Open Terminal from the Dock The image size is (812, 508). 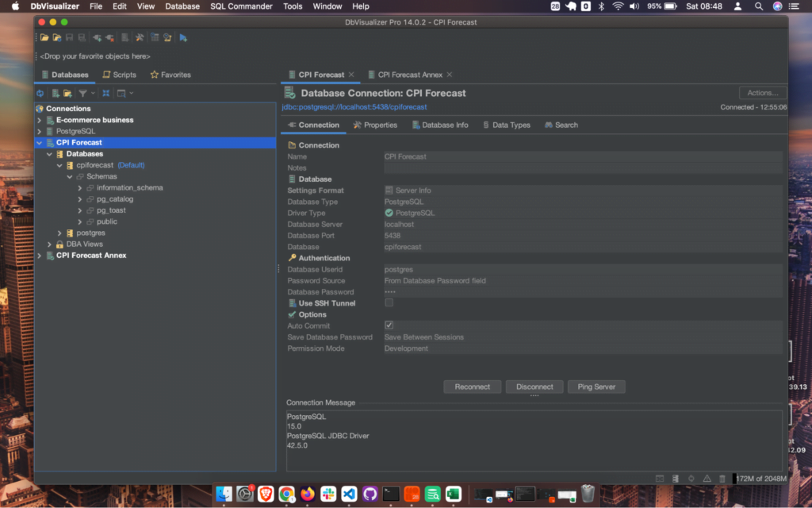(391, 494)
